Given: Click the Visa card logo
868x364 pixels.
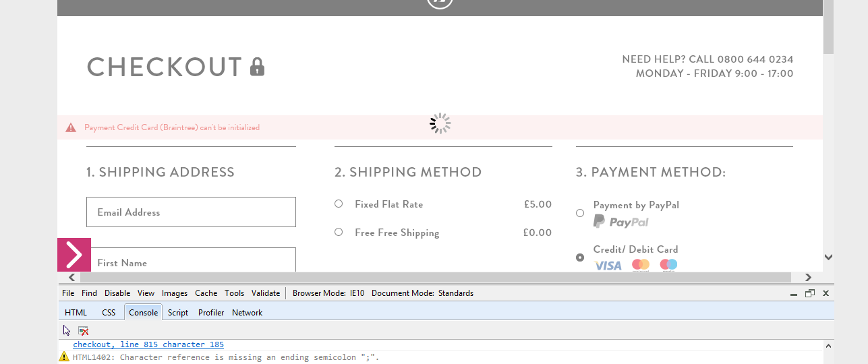Looking at the screenshot, I should pyautogui.click(x=608, y=266).
